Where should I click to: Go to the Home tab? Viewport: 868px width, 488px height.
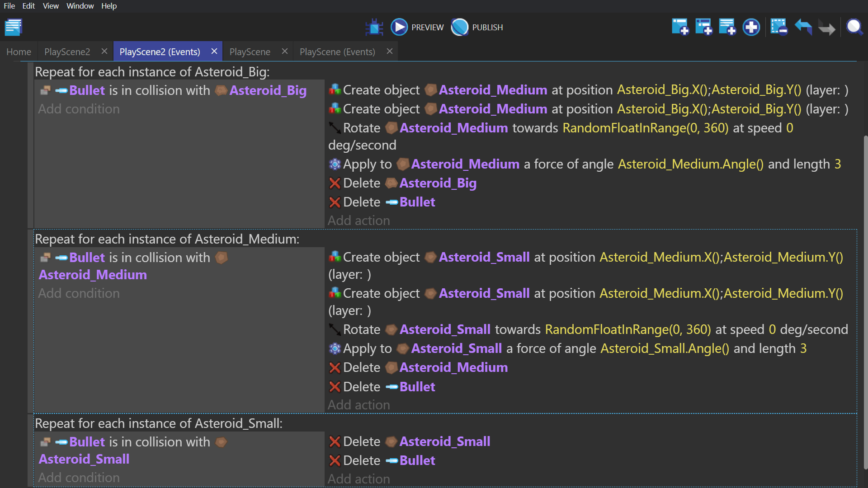19,52
